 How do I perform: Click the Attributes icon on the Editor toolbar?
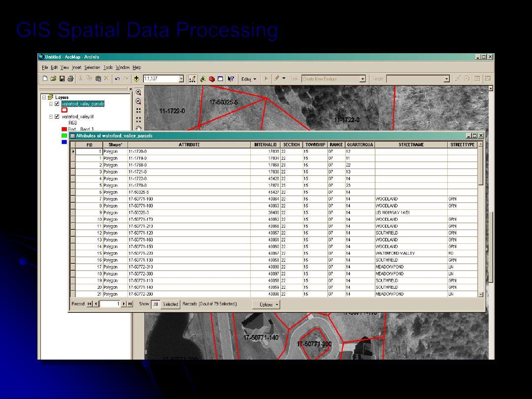[477, 79]
